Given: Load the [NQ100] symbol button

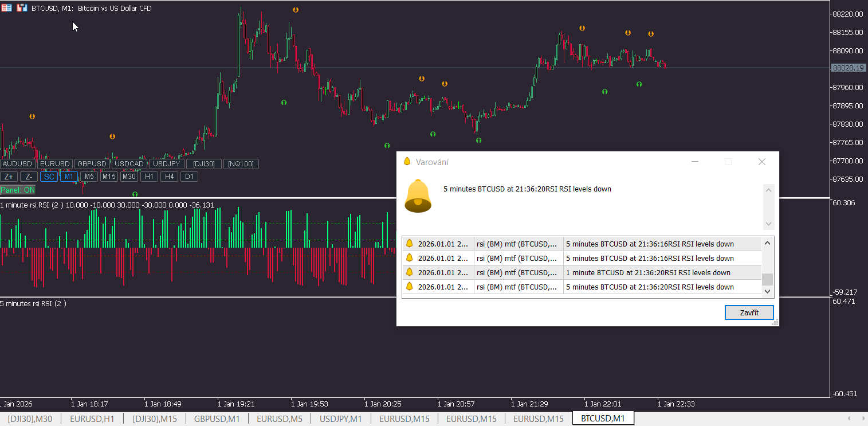Looking at the screenshot, I should point(241,164).
